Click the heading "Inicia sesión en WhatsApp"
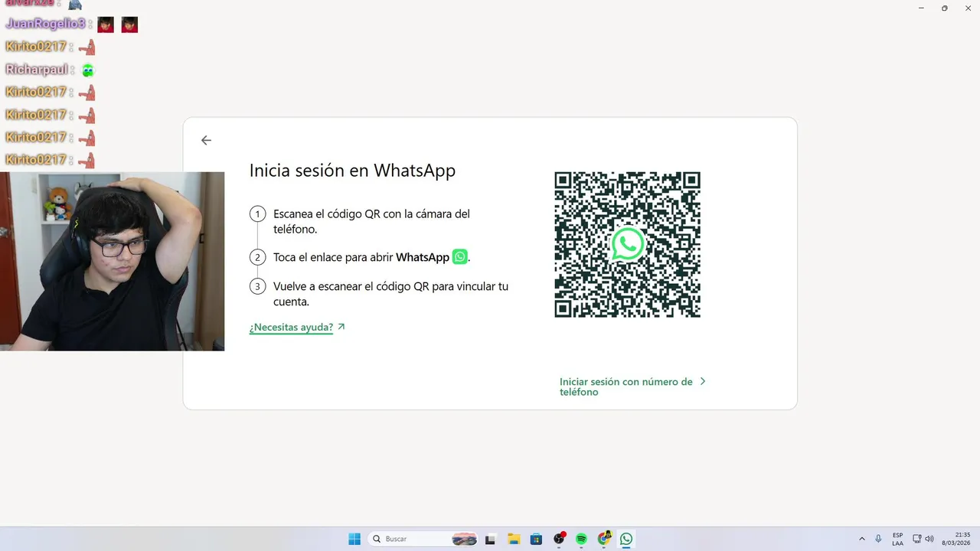The width and height of the screenshot is (980, 551). click(x=352, y=171)
